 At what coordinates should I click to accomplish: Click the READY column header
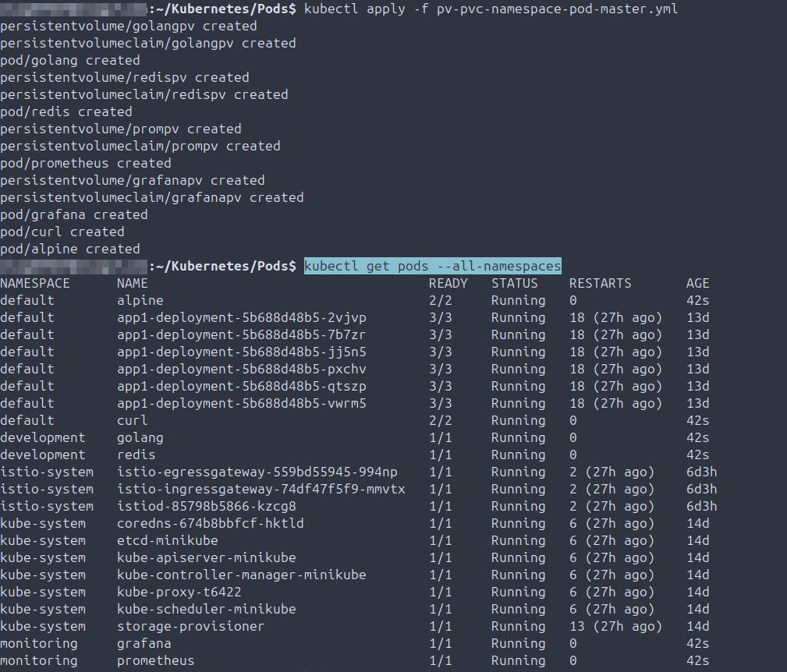point(448,284)
